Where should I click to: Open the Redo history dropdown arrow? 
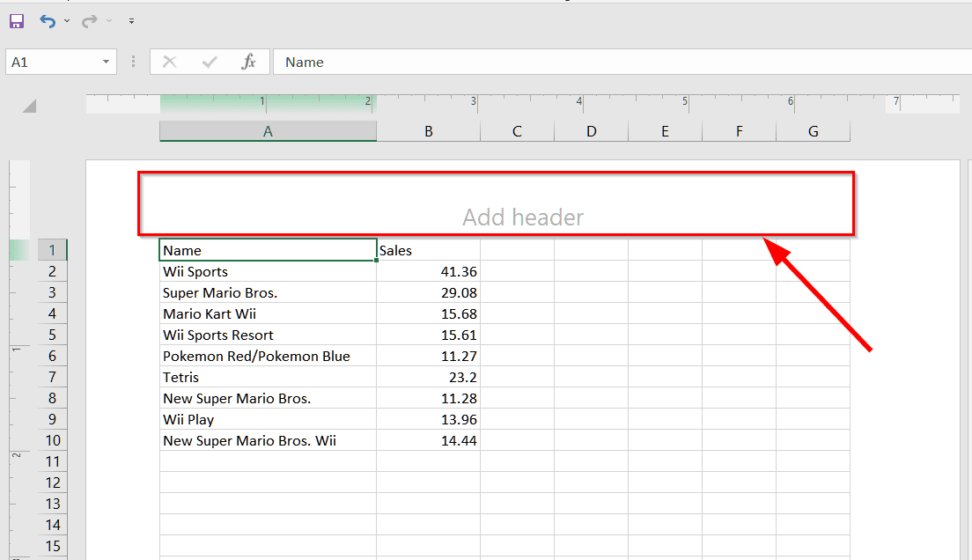click(x=109, y=20)
